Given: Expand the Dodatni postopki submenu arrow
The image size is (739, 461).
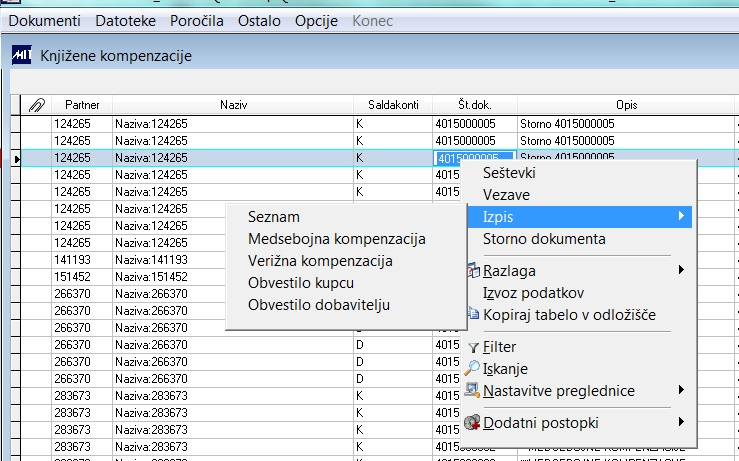Looking at the screenshot, I should coord(681,421).
